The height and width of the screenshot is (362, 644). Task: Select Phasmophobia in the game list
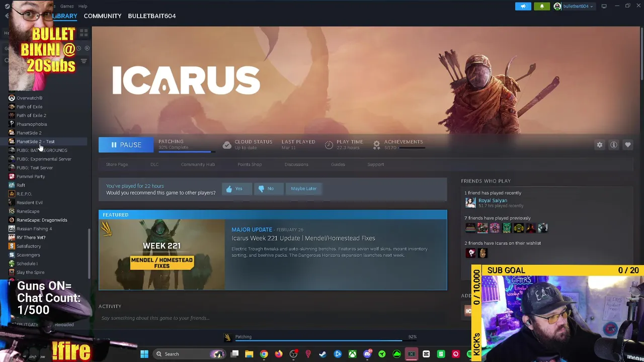(31, 124)
